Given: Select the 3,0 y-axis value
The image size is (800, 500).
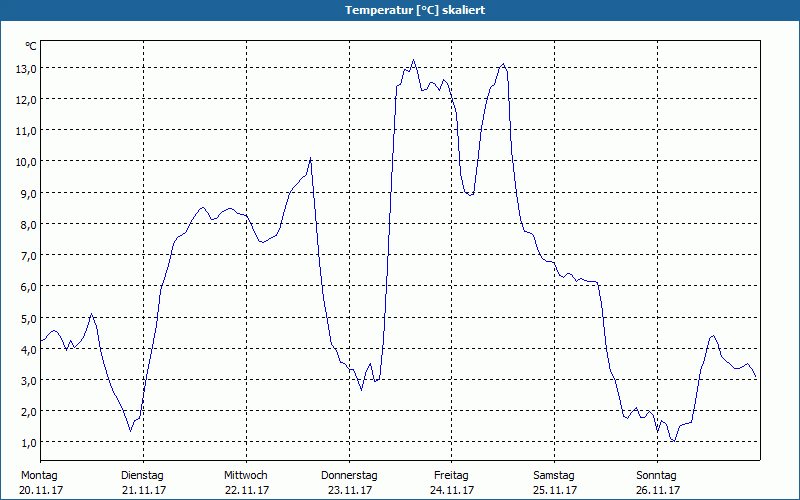Looking at the screenshot, I should 29,381.
